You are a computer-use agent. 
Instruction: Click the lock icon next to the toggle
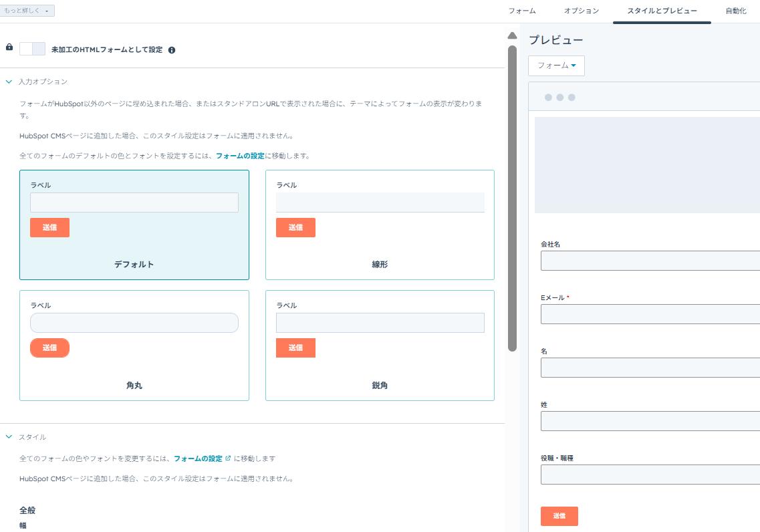pos(9,47)
